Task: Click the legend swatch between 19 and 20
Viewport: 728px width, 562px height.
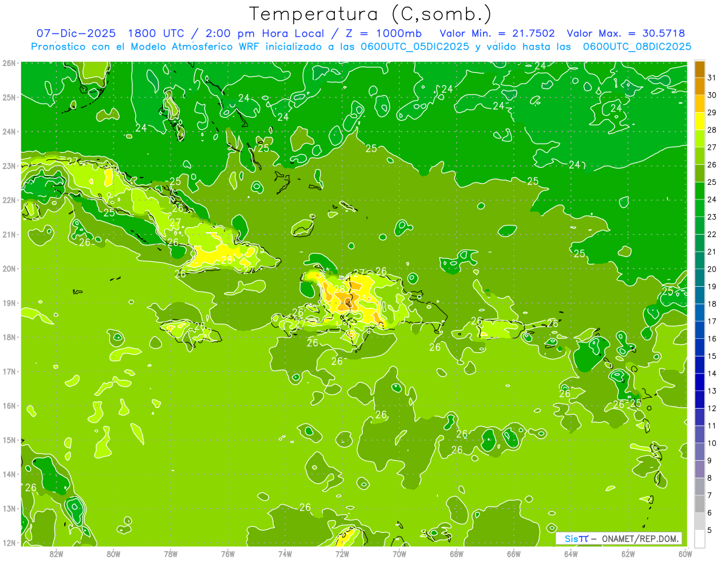Action: tap(699, 278)
